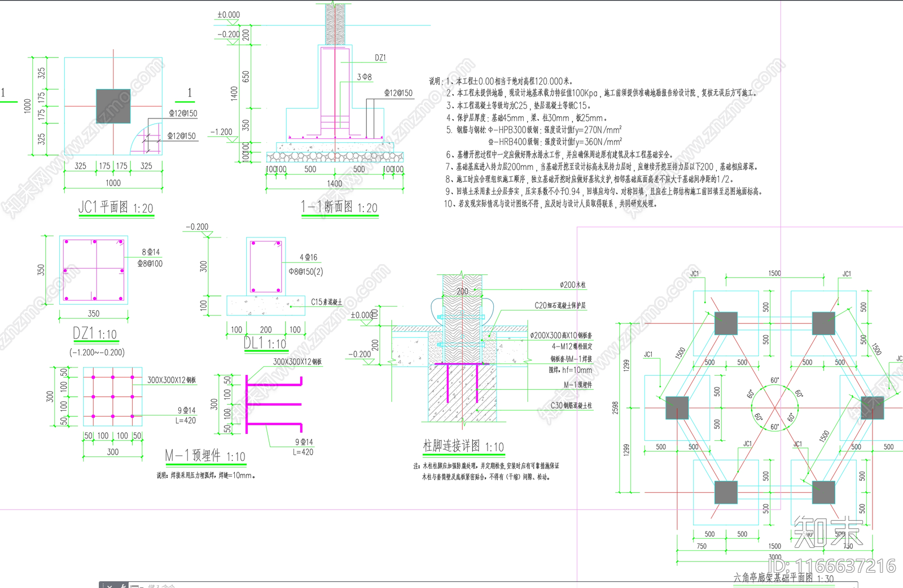The height and width of the screenshot is (588, 903).
Task: Select the -1.200 elevation mark
Action: coord(221,131)
